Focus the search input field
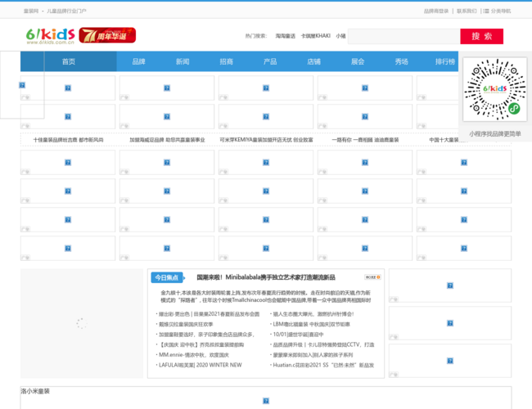 pos(404,36)
